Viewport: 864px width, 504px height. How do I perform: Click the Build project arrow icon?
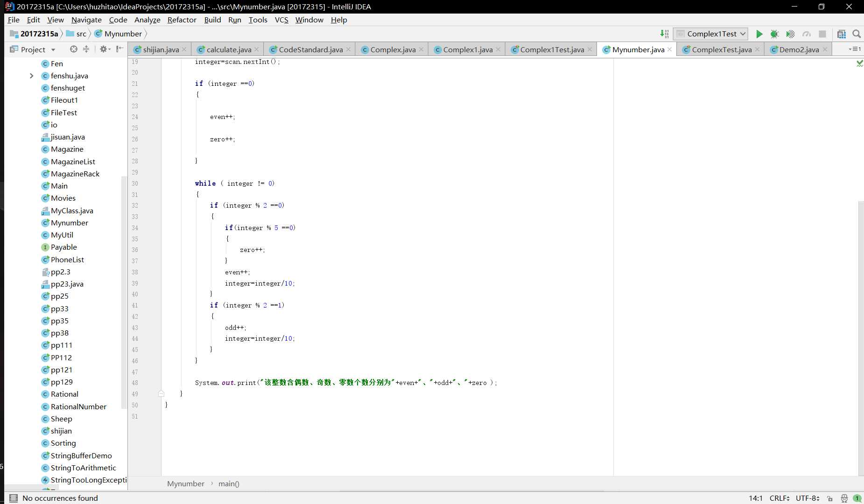click(x=664, y=34)
